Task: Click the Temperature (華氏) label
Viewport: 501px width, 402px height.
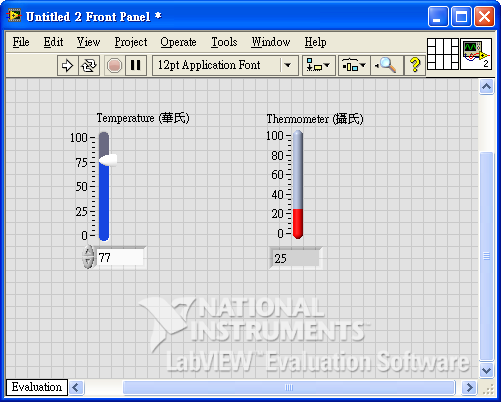Action: 143,118
